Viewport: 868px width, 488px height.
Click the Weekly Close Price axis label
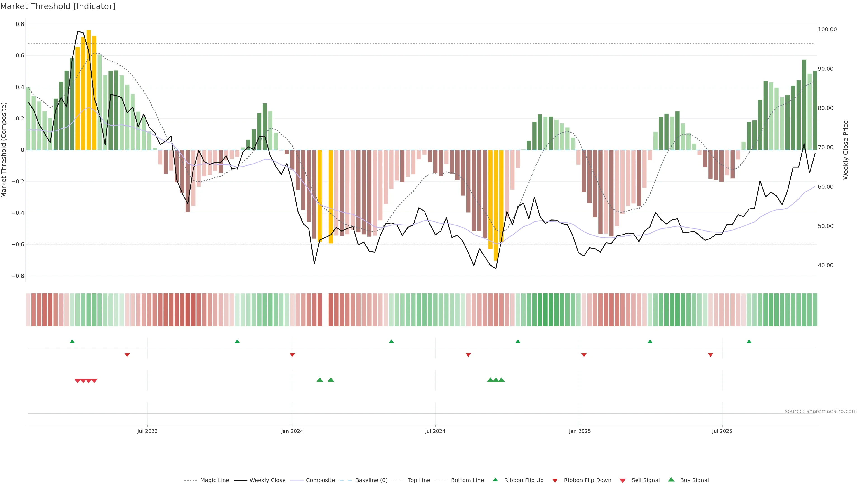click(845, 150)
